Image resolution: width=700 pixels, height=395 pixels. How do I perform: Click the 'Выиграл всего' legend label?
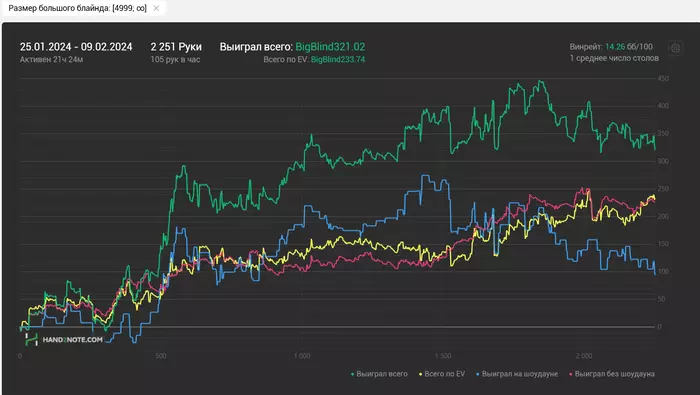point(382,374)
